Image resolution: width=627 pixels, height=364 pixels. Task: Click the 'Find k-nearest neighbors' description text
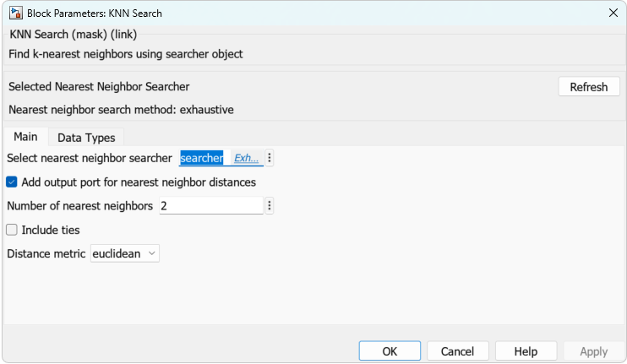pos(126,54)
